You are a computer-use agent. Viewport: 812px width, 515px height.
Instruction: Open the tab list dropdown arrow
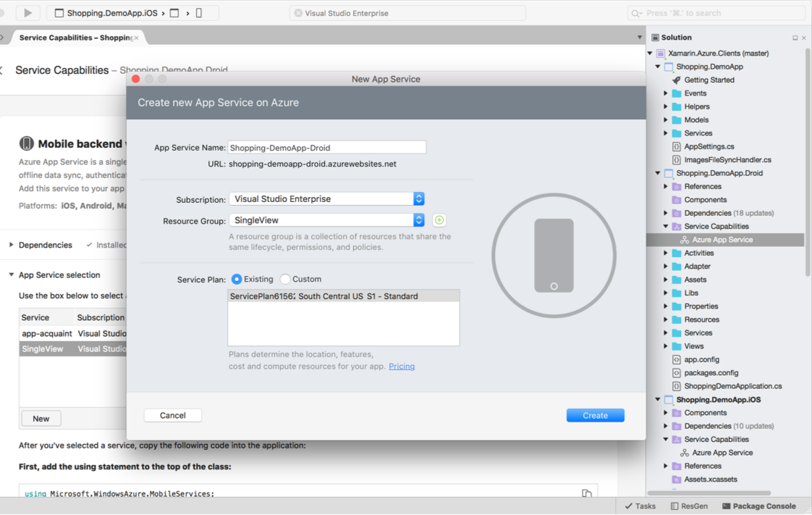coord(640,38)
